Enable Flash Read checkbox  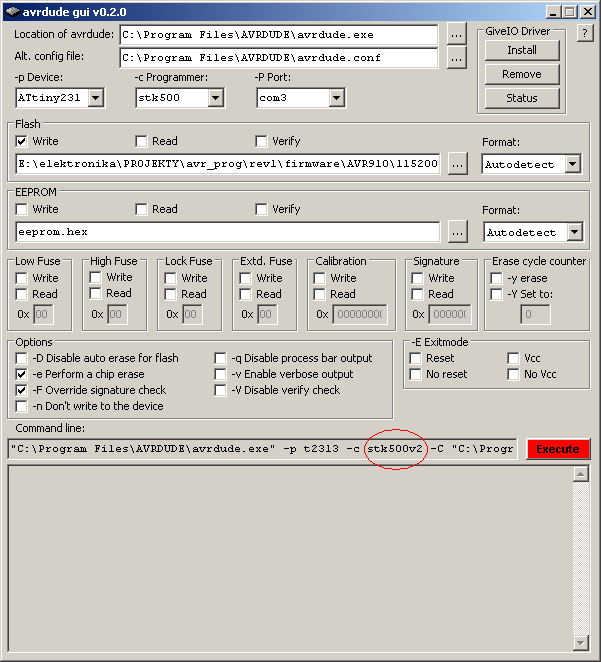click(141, 141)
